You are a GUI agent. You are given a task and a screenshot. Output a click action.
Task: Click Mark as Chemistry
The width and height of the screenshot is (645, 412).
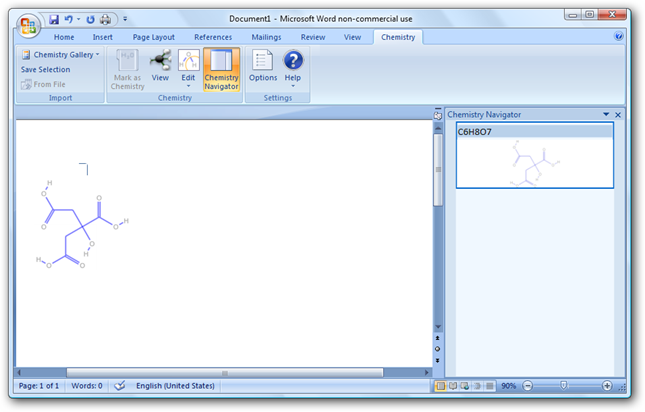pos(128,69)
